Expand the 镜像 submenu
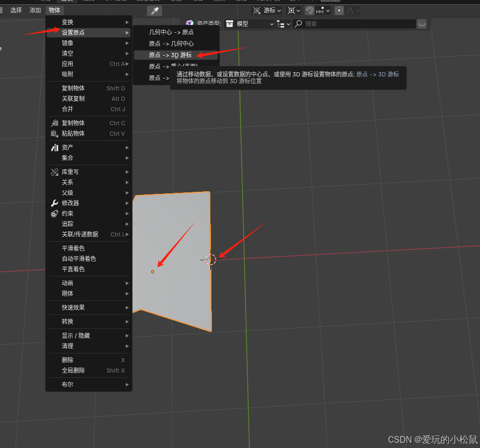 tap(89, 43)
